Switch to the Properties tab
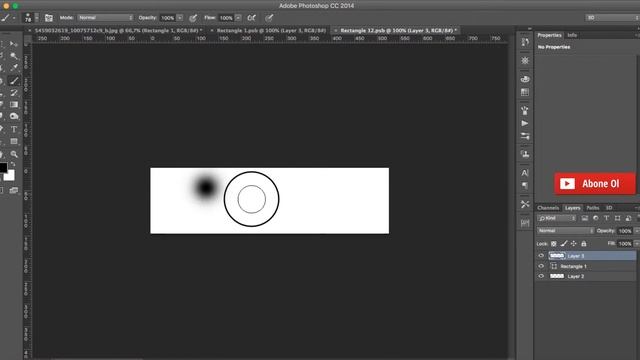 pyautogui.click(x=549, y=35)
